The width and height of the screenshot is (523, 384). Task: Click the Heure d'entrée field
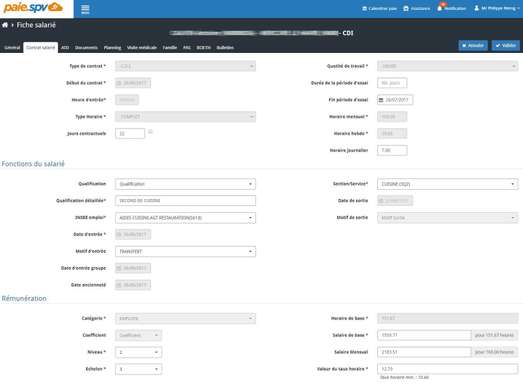pyautogui.click(x=127, y=100)
